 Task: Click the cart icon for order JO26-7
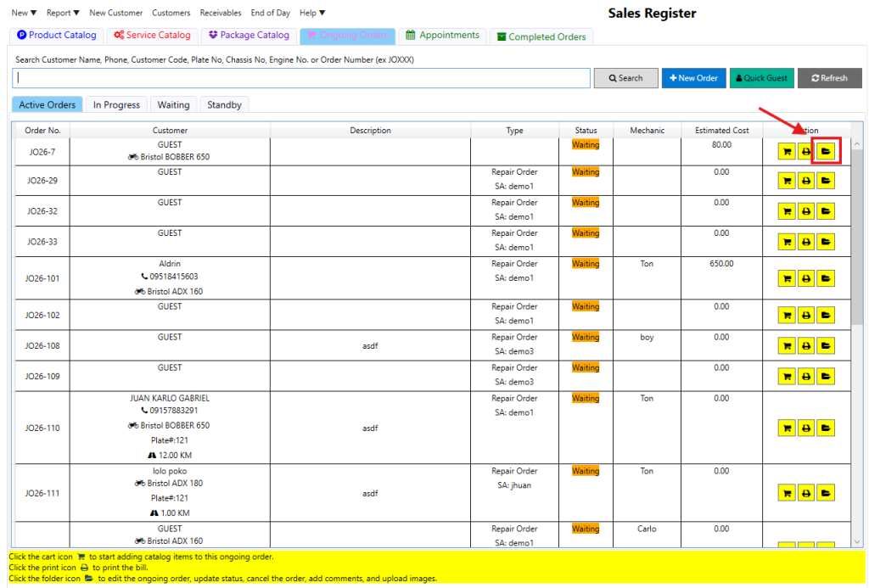[x=787, y=152]
